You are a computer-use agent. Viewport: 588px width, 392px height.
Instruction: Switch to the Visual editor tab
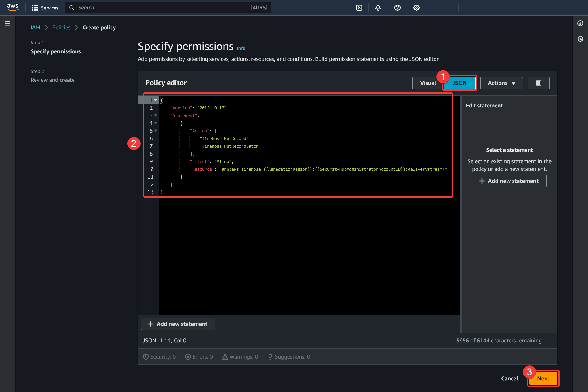428,83
